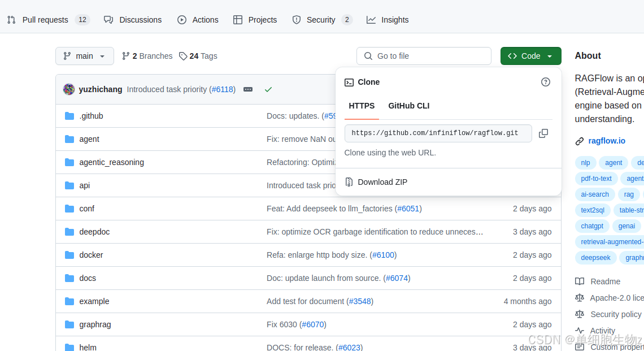The height and width of the screenshot is (351, 644).
Task: Select the retrieval-augmented topic tag
Action: pyautogui.click(x=610, y=242)
